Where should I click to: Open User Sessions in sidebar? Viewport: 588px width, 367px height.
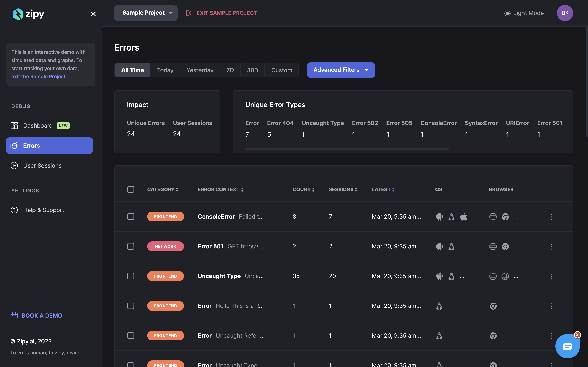point(42,166)
